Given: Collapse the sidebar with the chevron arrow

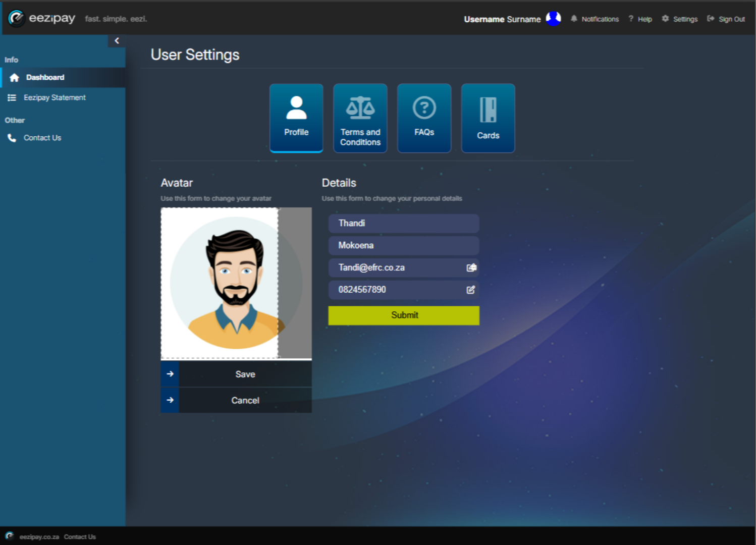Looking at the screenshot, I should (x=117, y=41).
